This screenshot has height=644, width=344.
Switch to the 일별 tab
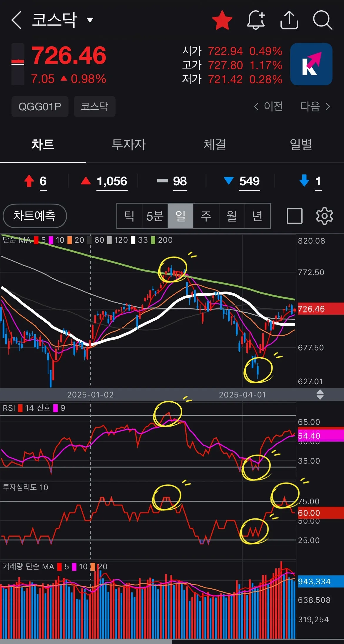point(301,145)
